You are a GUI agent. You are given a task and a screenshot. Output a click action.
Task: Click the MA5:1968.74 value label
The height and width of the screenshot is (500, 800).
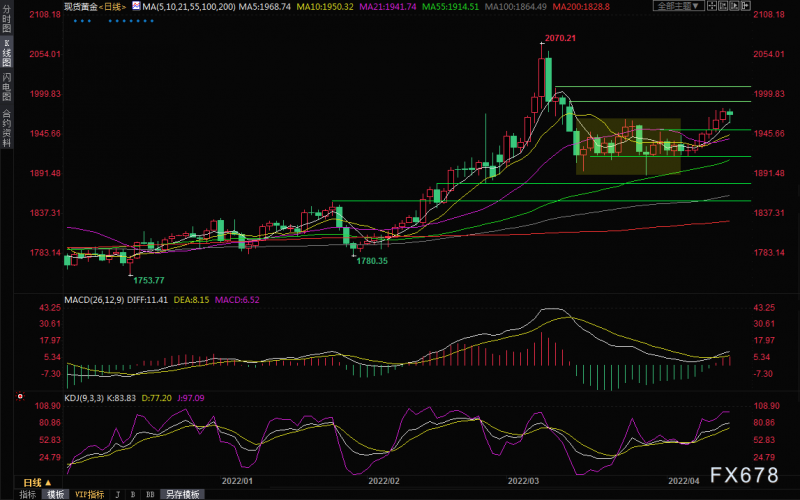click(x=265, y=7)
